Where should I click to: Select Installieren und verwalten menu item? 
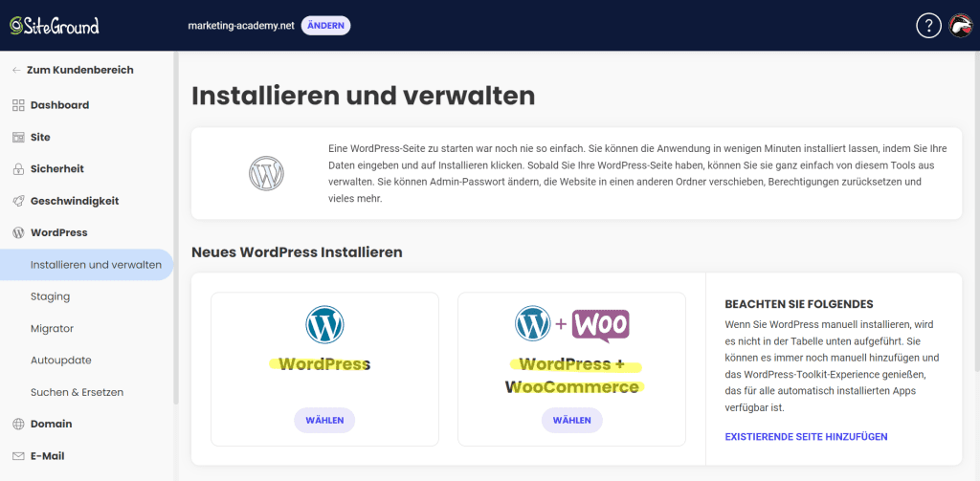86,265
